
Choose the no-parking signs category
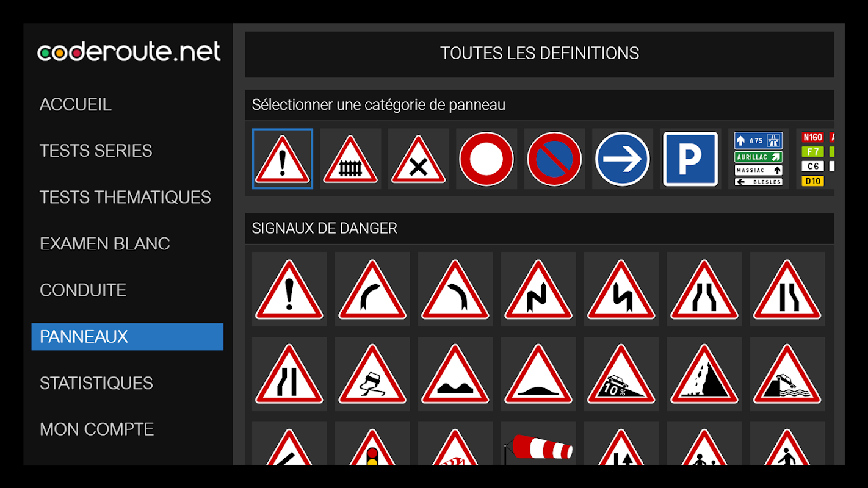(x=554, y=159)
